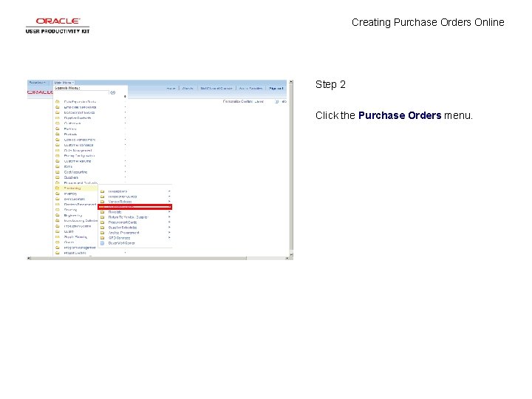Click the Manager Self-Service folder icon
The width and height of the screenshot is (532, 399).
58,112
